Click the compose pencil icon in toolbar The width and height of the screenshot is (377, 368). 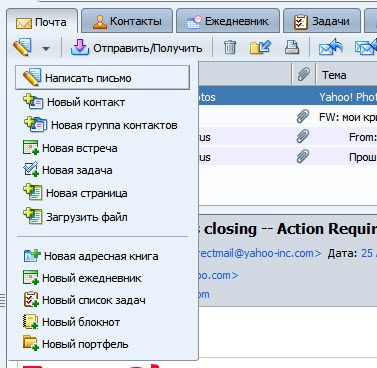[x=23, y=47]
